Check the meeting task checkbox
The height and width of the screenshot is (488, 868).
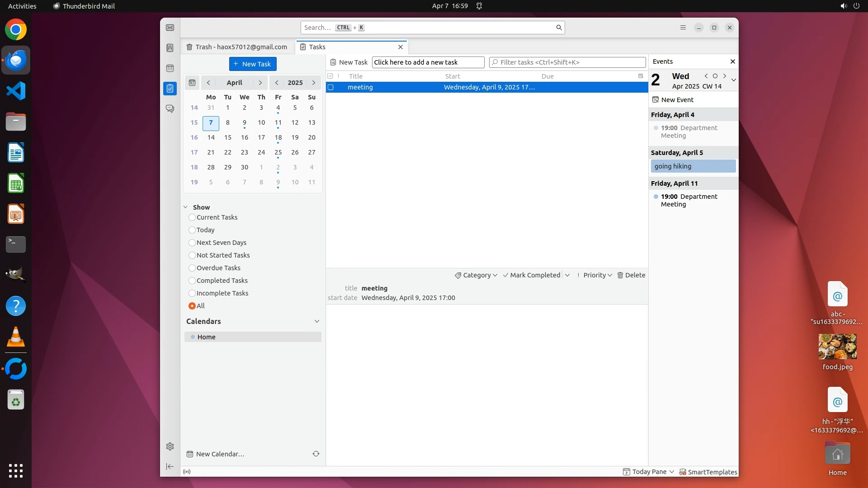tap(330, 87)
